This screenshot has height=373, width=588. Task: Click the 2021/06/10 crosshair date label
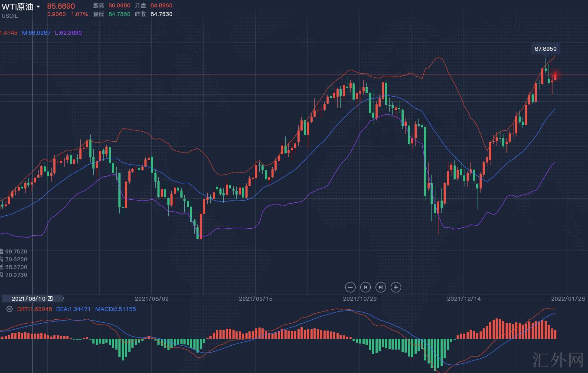point(32,298)
